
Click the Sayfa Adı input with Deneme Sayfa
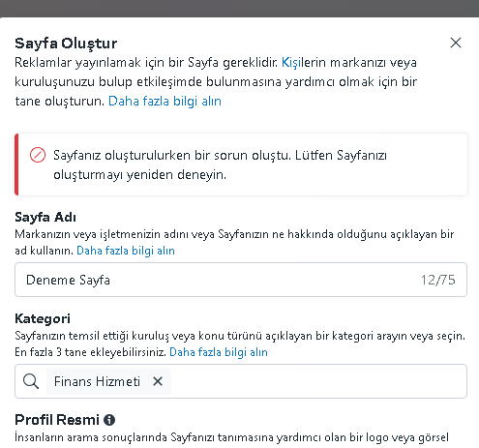pos(241,280)
